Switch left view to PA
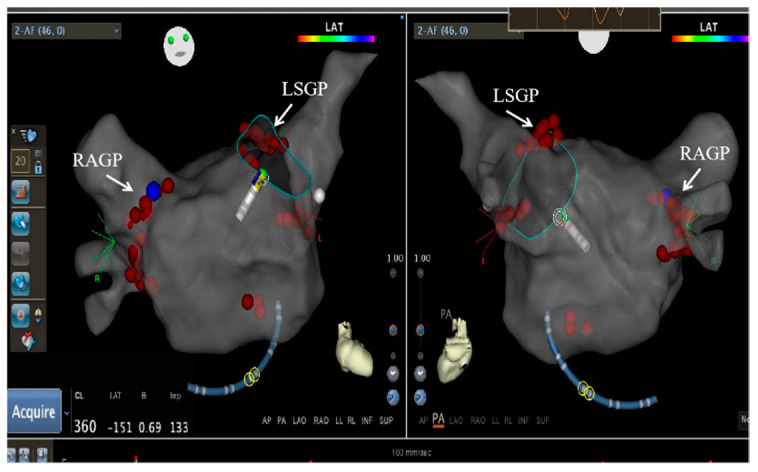758x472 pixels. tap(281, 421)
